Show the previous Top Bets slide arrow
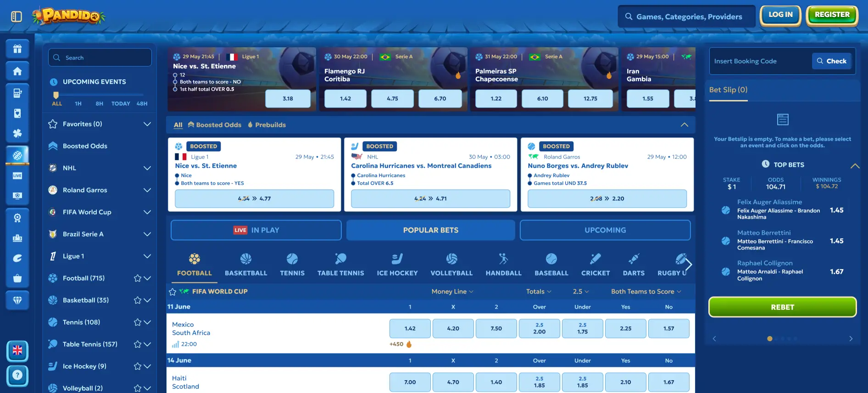This screenshot has width=868, height=393. pyautogui.click(x=714, y=339)
